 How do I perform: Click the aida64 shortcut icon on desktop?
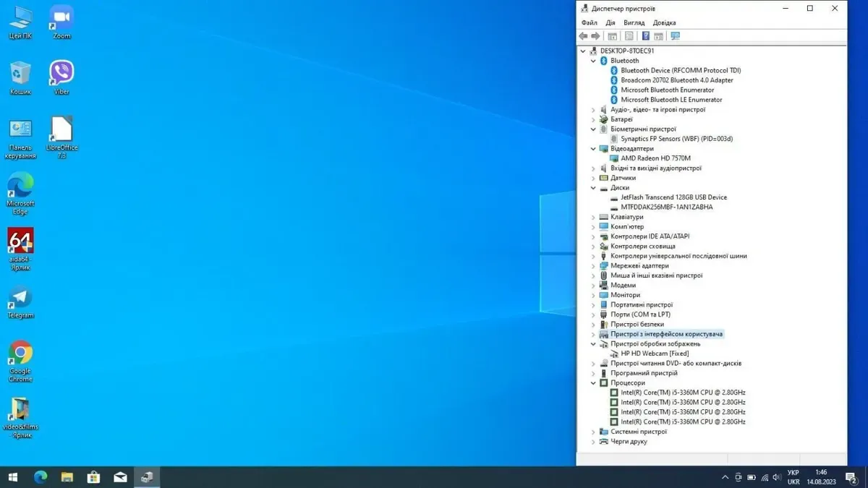[20, 242]
